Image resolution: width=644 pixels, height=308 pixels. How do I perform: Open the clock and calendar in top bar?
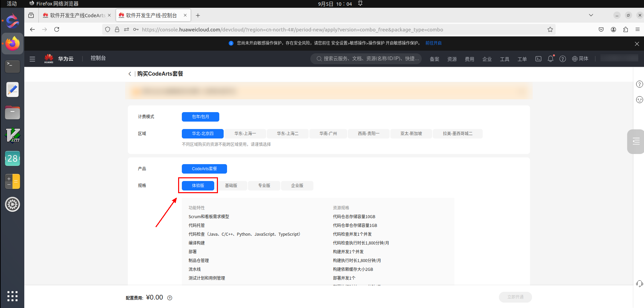click(x=335, y=4)
